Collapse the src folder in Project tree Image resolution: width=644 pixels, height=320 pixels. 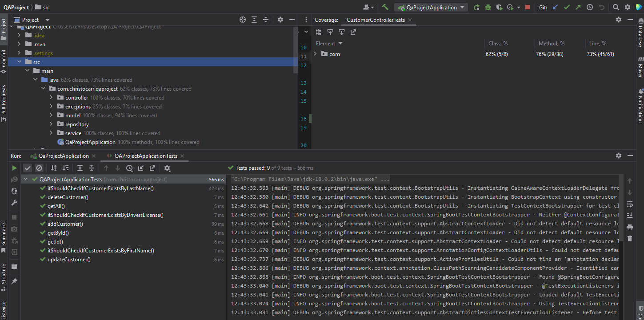(x=19, y=62)
